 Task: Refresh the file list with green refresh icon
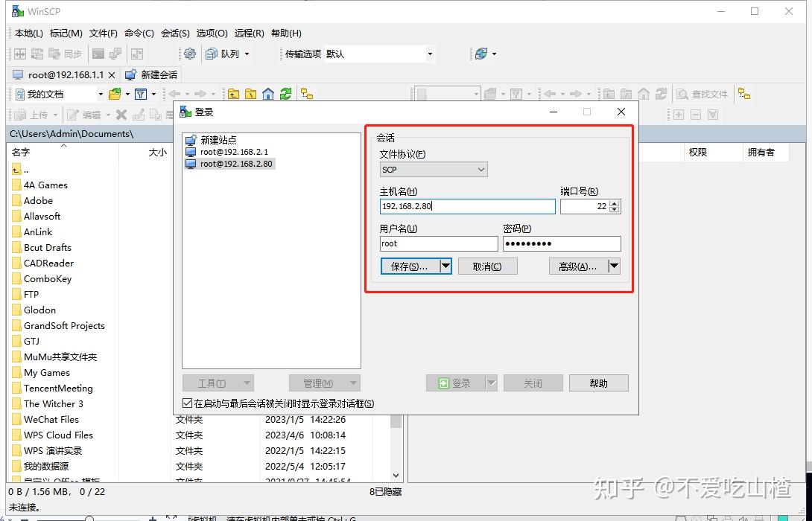[x=286, y=94]
